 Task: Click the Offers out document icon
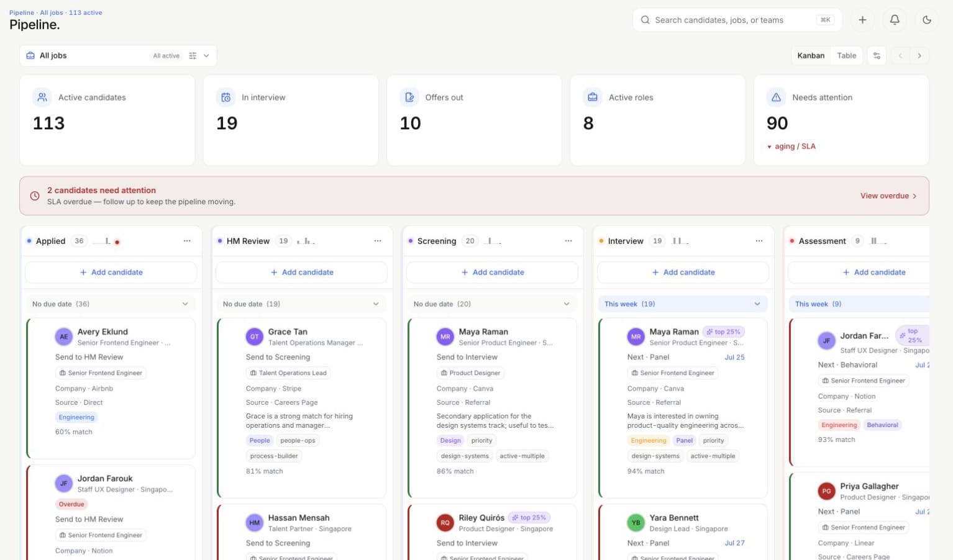(x=409, y=97)
